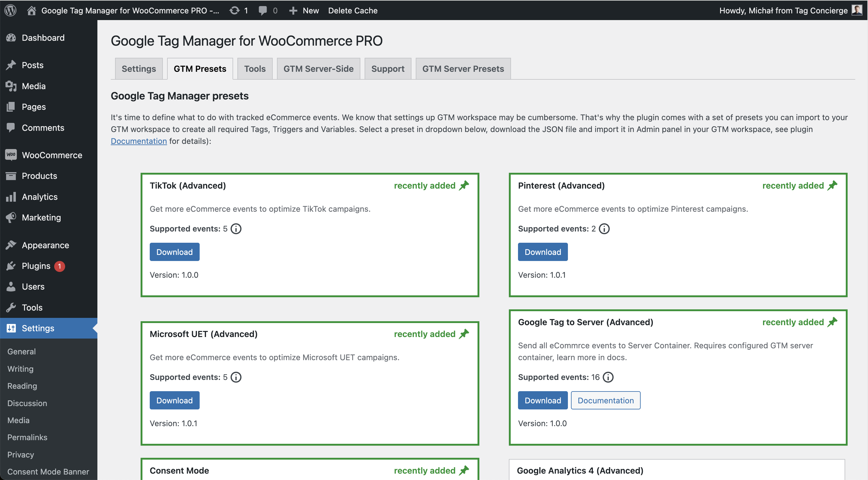The image size is (868, 480).
Task: Click the WordPress logo icon
Action: click(10, 10)
